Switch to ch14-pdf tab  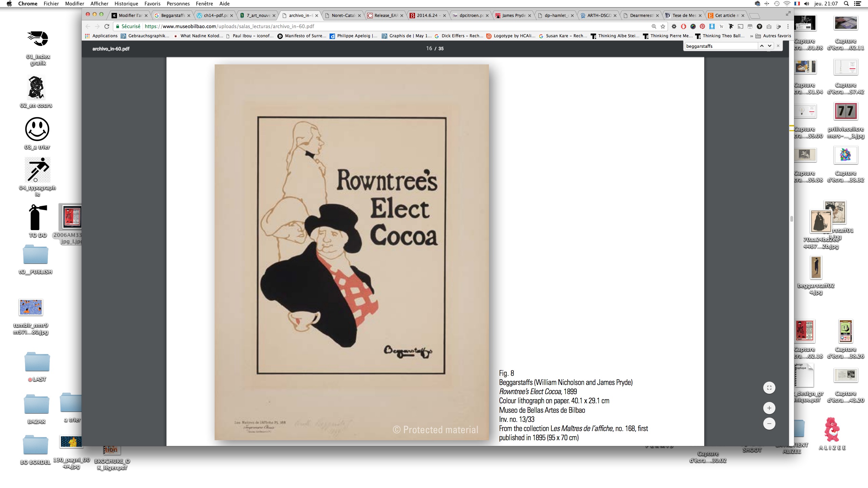[215, 15]
